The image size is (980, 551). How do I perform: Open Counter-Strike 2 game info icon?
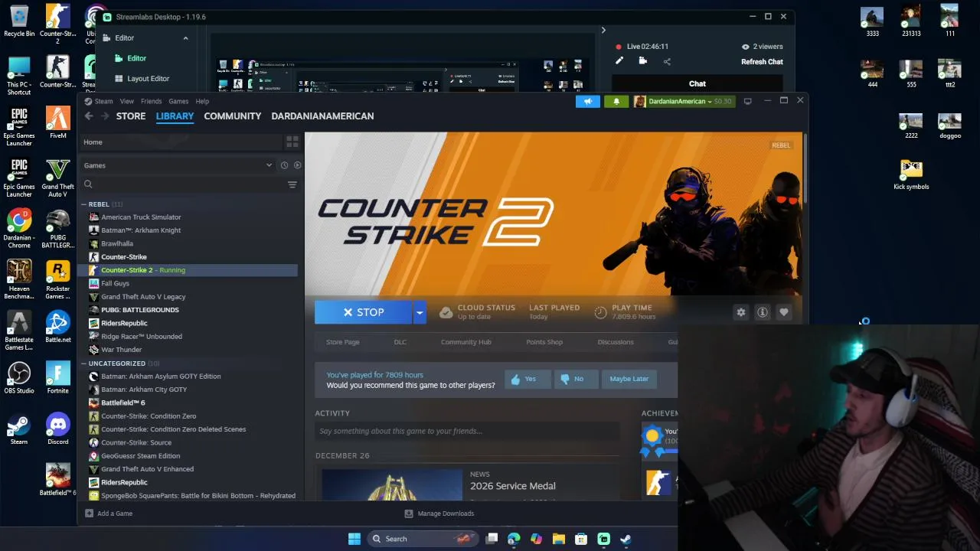762,312
